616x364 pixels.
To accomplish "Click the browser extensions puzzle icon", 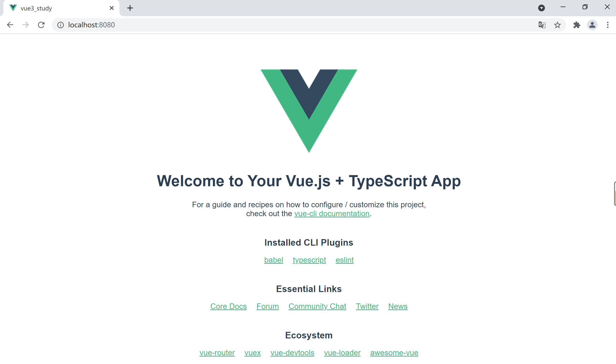I will click(x=577, y=25).
